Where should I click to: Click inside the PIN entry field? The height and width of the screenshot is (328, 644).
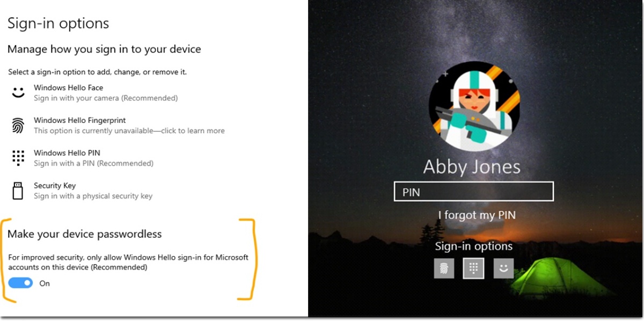coord(473,191)
